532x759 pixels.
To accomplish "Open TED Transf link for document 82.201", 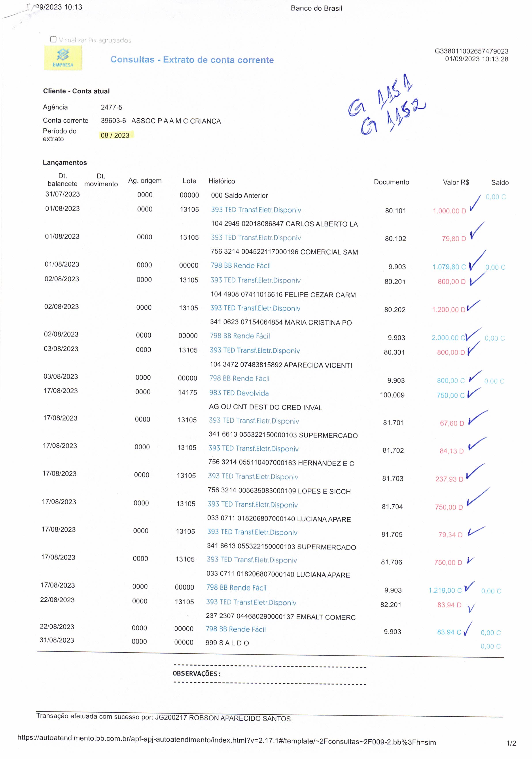I will 251,602.
